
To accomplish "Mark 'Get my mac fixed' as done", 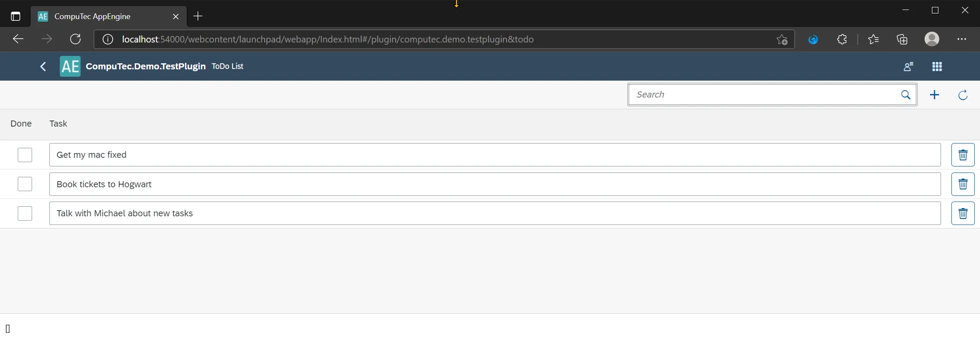I will [x=25, y=155].
